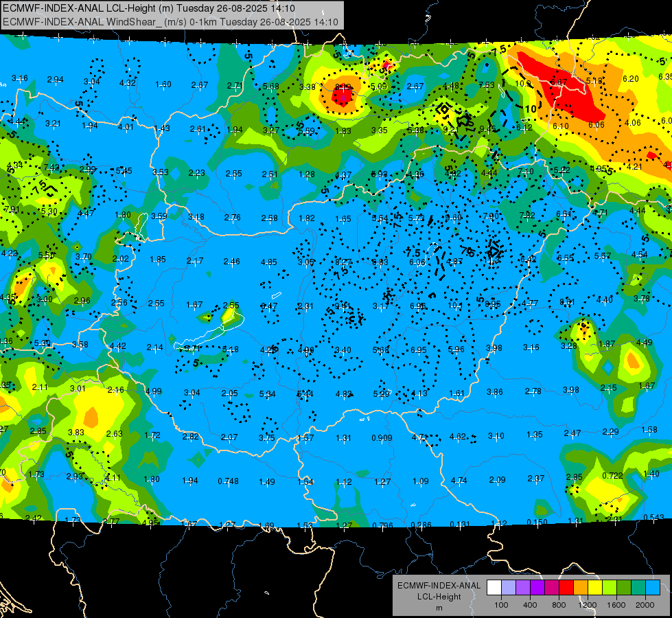Click the map value 3.75

pyautogui.click(x=266, y=438)
